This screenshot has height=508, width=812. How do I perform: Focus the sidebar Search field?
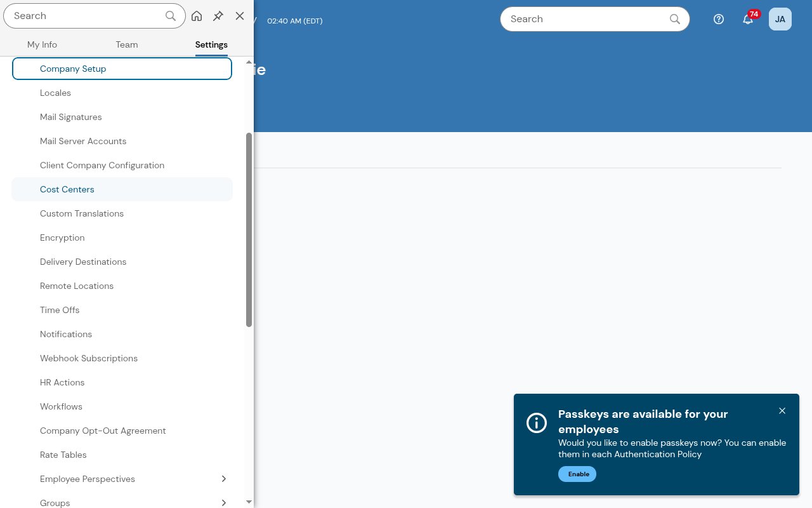[x=95, y=16]
